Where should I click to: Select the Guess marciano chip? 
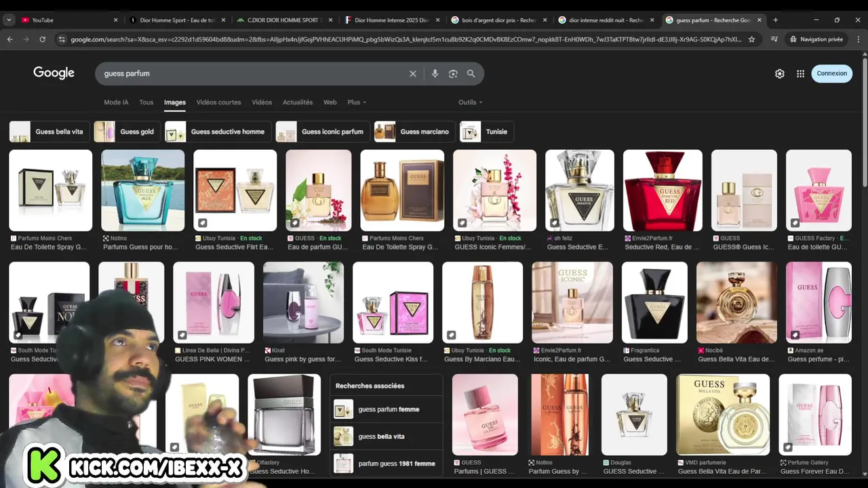tap(414, 131)
